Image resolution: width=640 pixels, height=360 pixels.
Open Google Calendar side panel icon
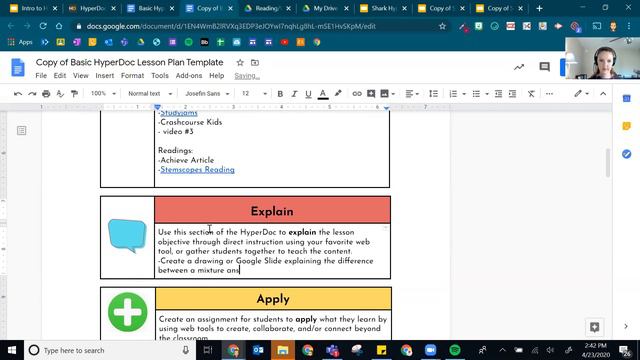pos(627,98)
